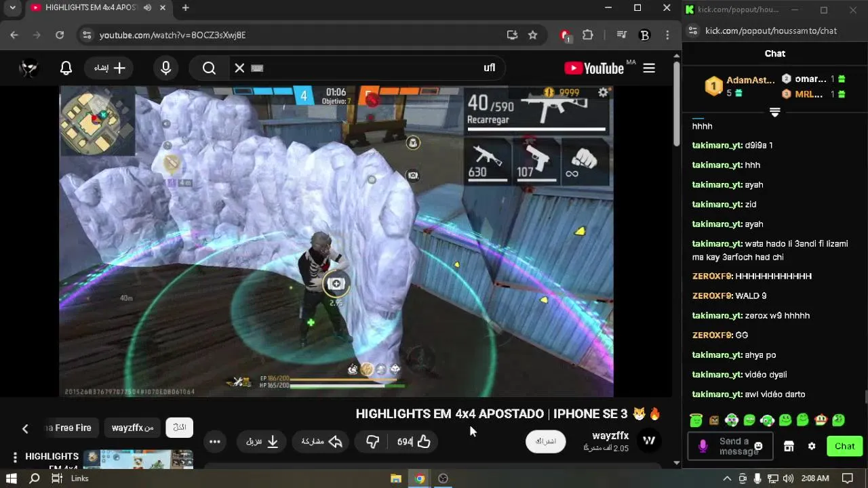Open YouTube notifications bell
The width and height of the screenshot is (868, 488).
66,68
